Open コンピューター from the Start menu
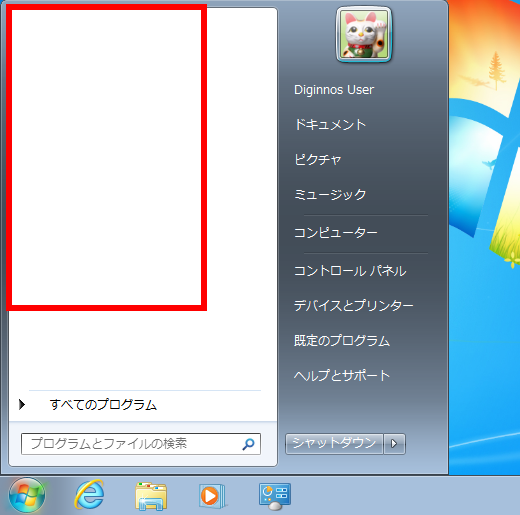This screenshot has width=520, height=515. point(336,233)
